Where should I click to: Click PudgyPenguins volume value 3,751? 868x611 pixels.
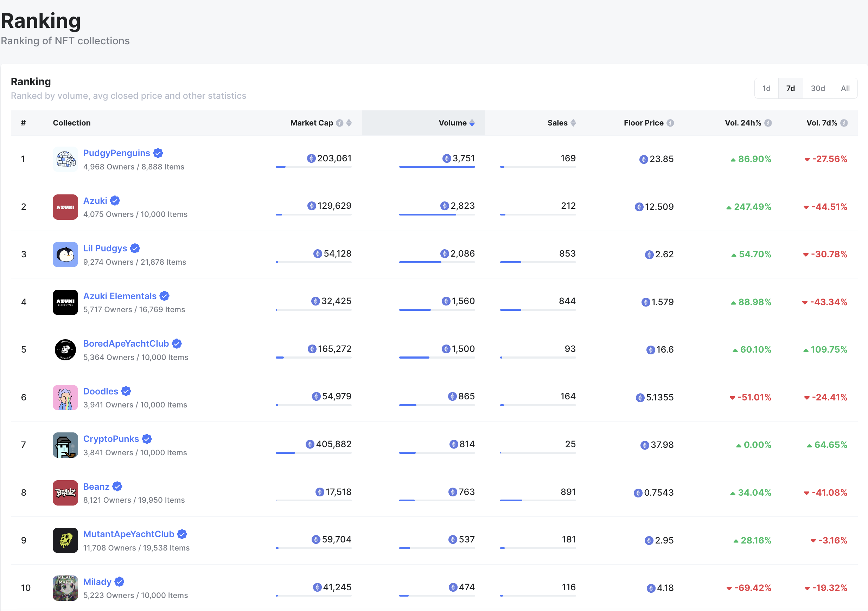coord(464,158)
